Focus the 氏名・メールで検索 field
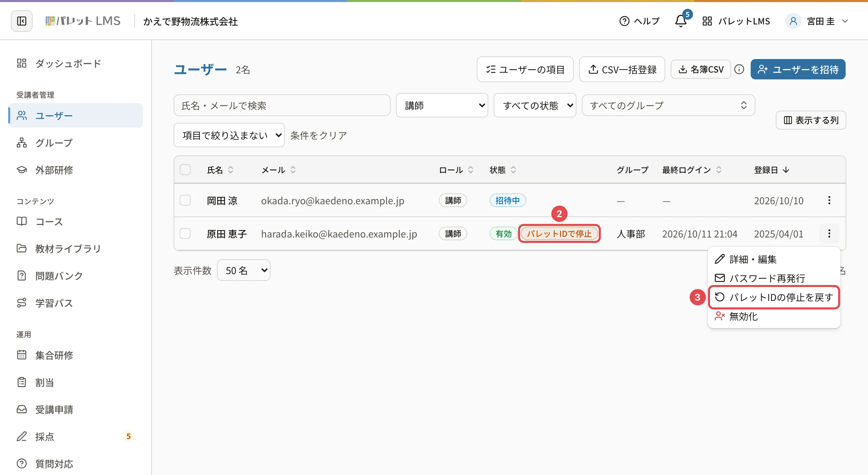 click(x=282, y=106)
